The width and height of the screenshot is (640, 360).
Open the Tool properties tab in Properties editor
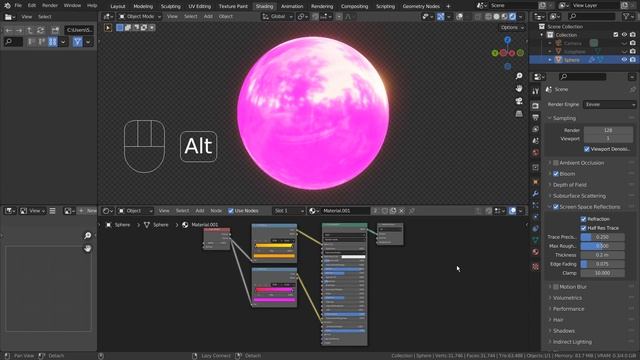tap(536, 91)
